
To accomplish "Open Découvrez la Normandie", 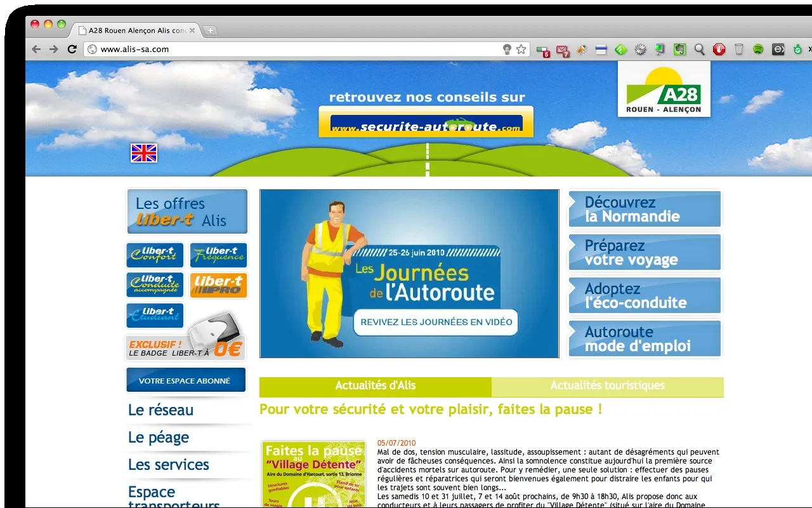I will 645,210.
